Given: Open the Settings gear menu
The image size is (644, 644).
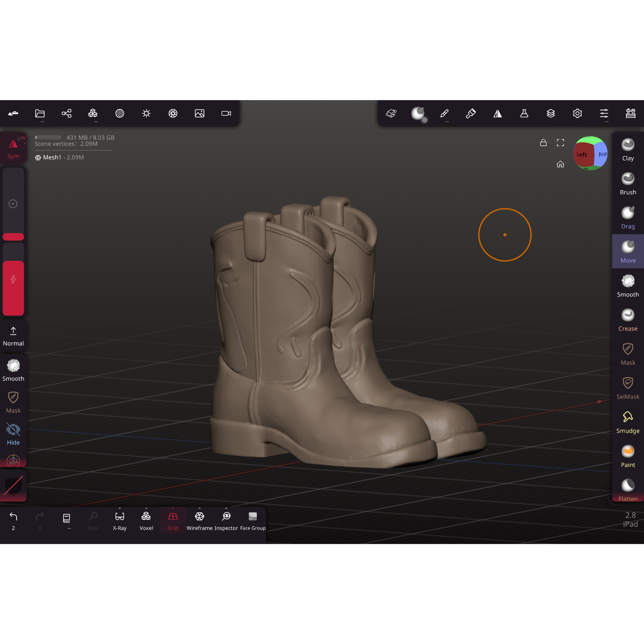Looking at the screenshot, I should (578, 113).
